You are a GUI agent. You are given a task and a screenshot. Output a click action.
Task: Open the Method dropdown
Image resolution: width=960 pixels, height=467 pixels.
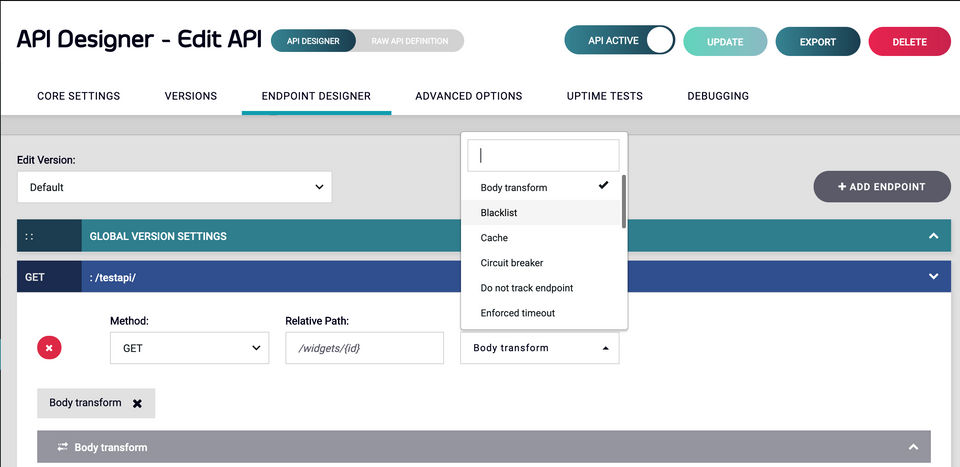pos(189,348)
